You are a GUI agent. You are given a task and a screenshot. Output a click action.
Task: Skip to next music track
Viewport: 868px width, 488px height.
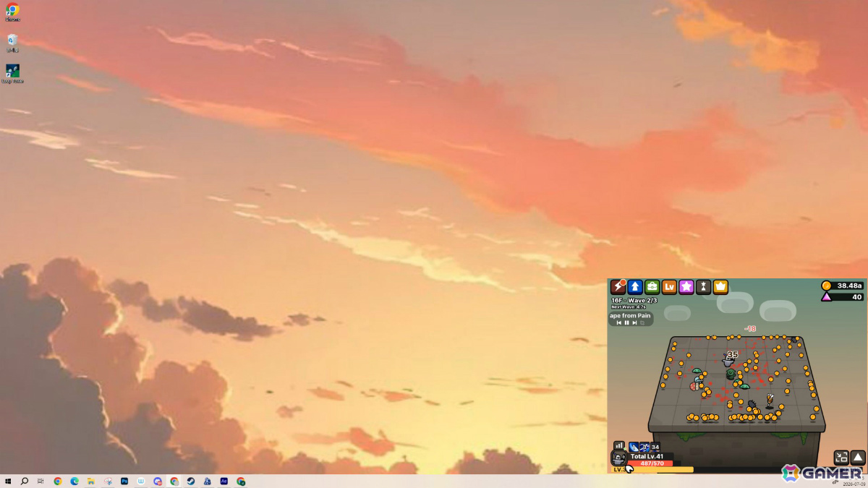pyautogui.click(x=634, y=322)
